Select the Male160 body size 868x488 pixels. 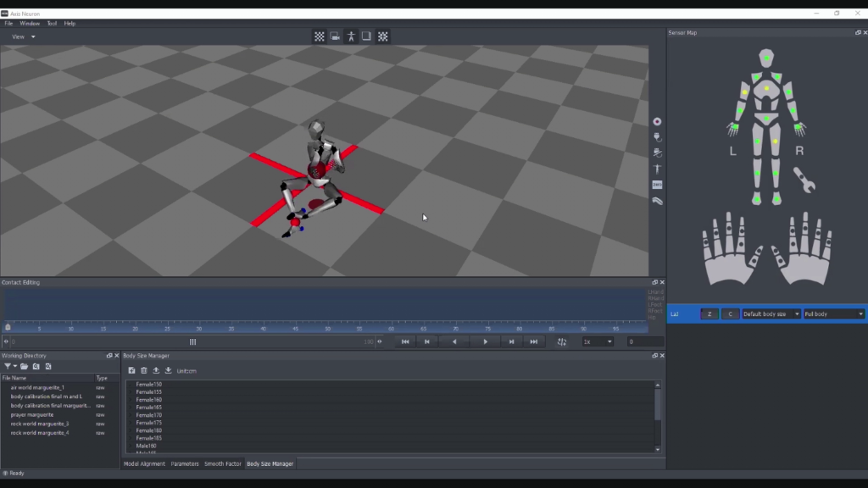(x=146, y=446)
